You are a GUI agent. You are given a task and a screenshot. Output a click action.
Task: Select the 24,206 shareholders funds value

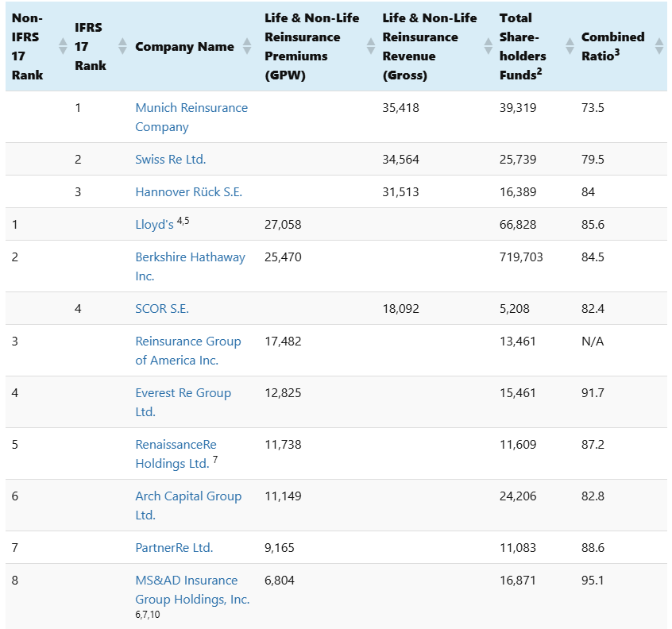pos(518,496)
